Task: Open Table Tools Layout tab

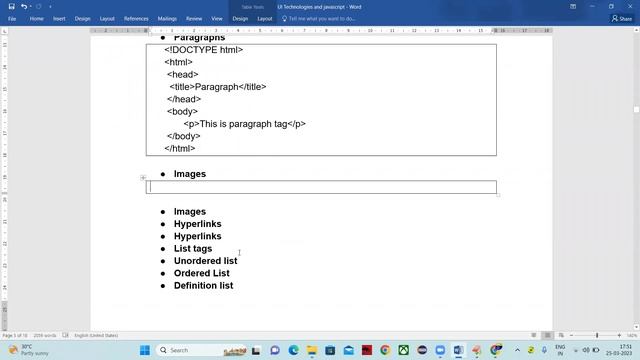Action: [264, 19]
